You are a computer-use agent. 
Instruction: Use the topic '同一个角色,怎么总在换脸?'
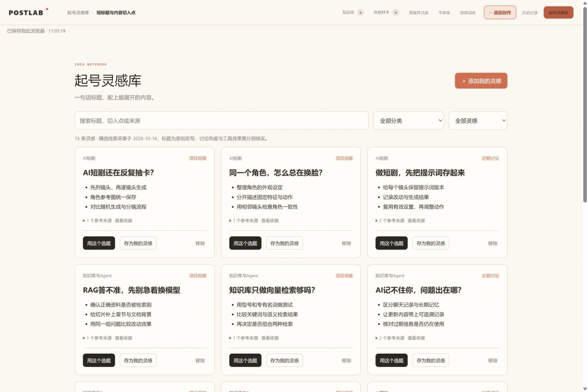(245, 243)
